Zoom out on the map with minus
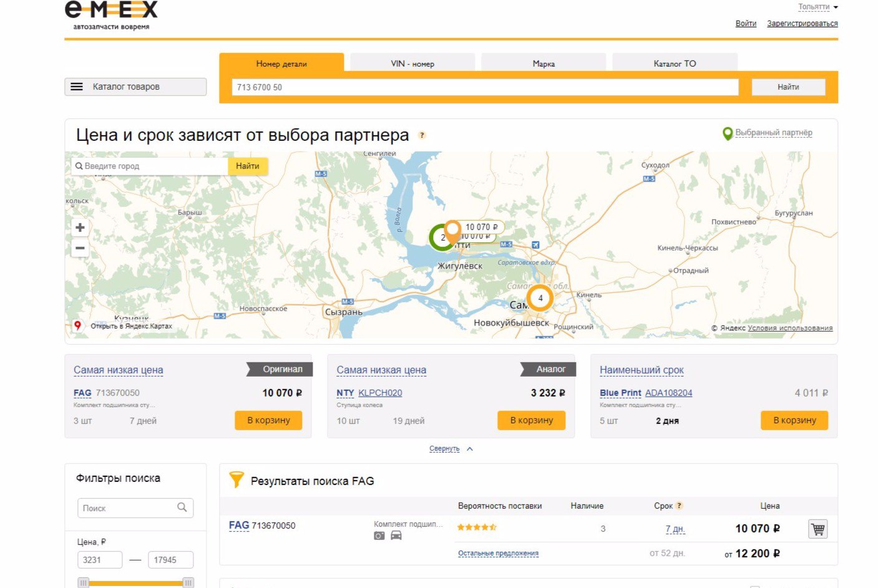The height and width of the screenshot is (588, 878). click(80, 248)
